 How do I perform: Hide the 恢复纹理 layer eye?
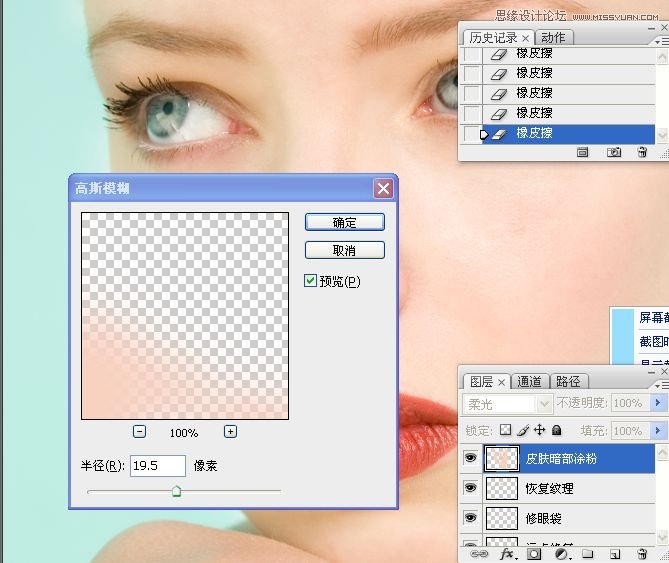[471, 488]
